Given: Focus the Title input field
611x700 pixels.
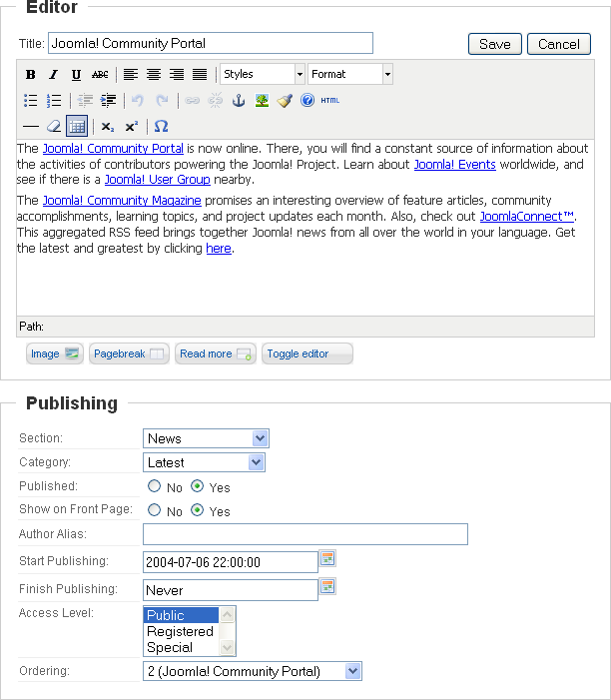Looking at the screenshot, I should click(x=211, y=43).
